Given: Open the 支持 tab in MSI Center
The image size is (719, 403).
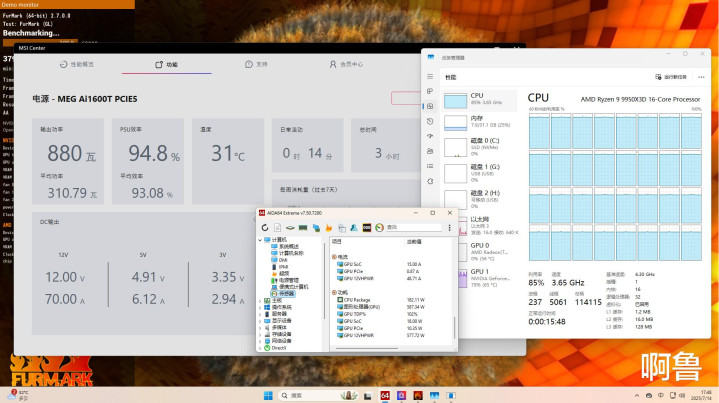Looking at the screenshot, I should (x=256, y=64).
